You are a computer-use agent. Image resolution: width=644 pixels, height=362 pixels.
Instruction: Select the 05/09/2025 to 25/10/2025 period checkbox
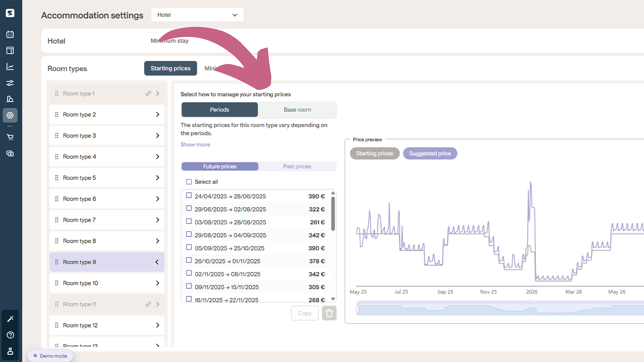(x=189, y=247)
